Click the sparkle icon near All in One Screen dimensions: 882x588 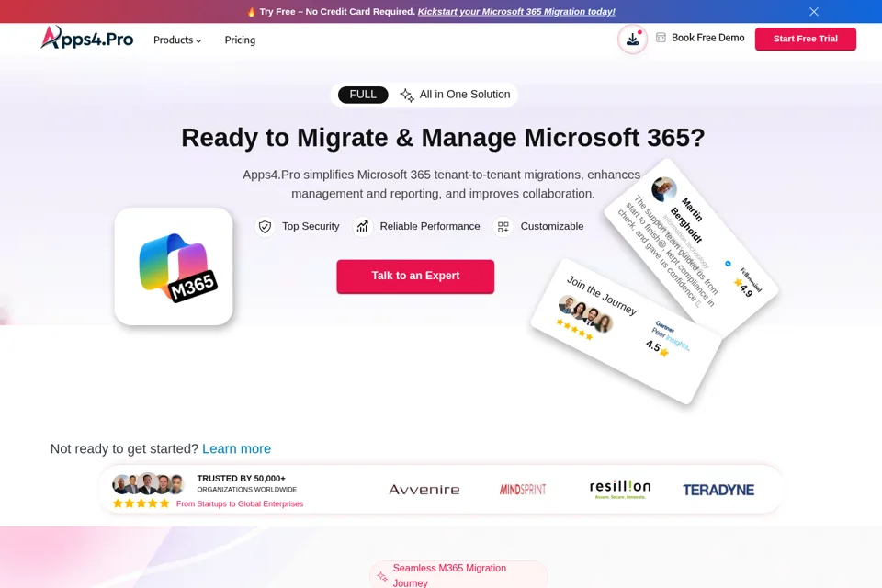pyautogui.click(x=407, y=96)
